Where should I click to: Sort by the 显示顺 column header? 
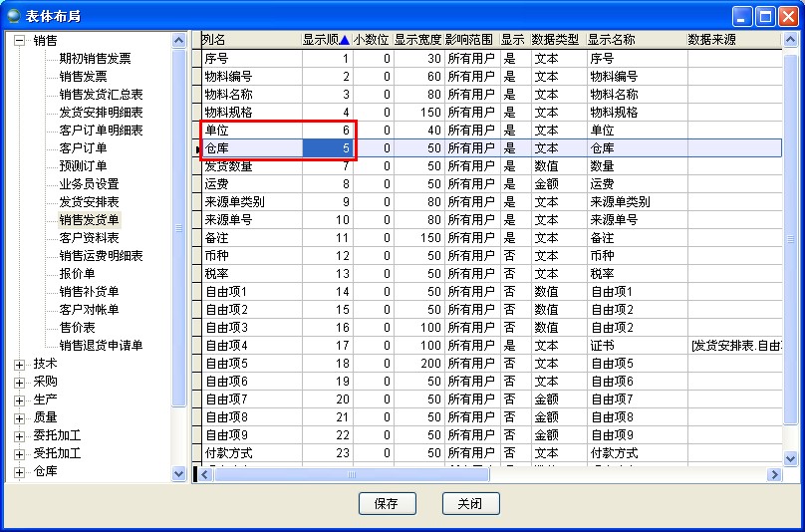pyautogui.click(x=325, y=40)
